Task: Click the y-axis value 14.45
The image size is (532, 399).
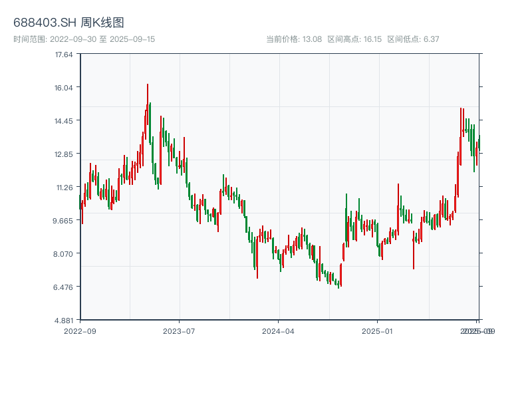Action: click(x=64, y=121)
